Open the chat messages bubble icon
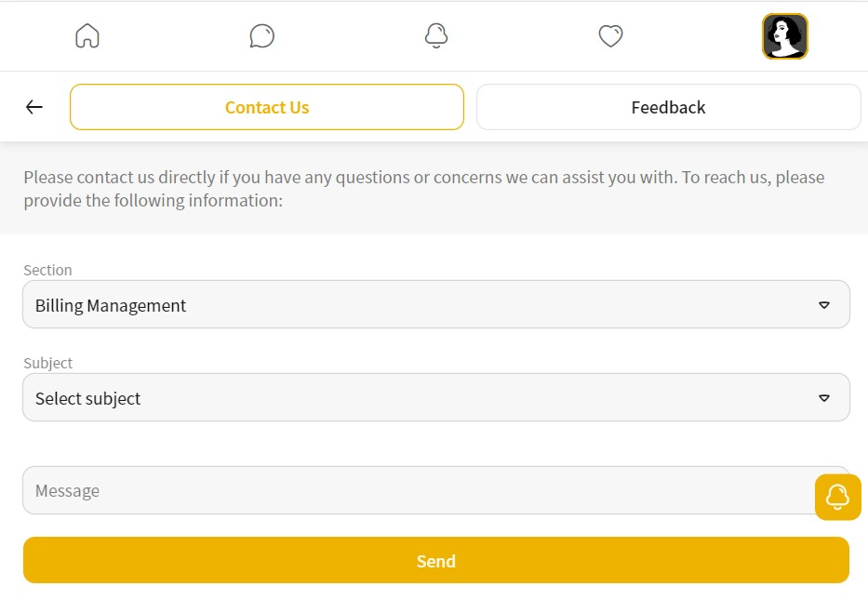Viewport: 868px width, 600px height. point(261,36)
